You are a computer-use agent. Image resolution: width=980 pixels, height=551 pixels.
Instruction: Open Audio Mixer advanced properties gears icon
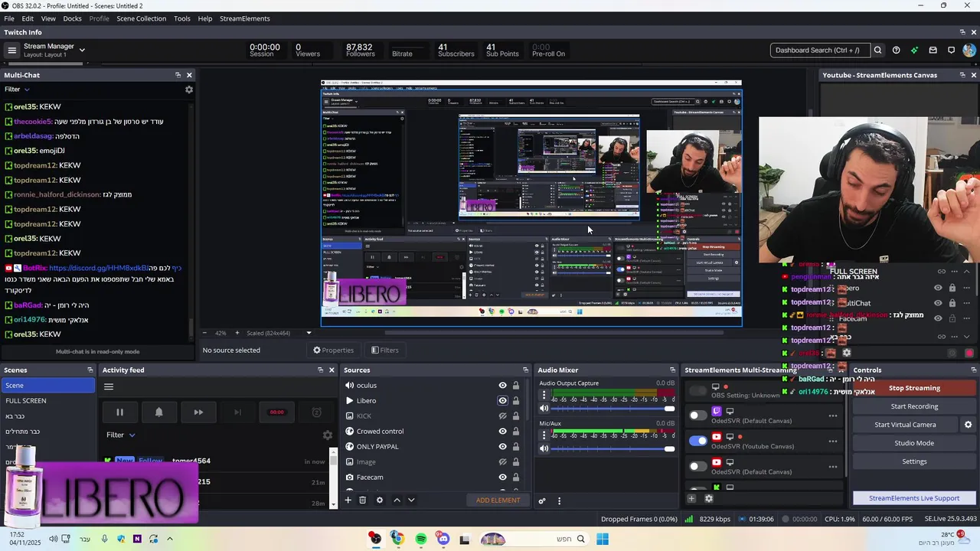coord(542,501)
